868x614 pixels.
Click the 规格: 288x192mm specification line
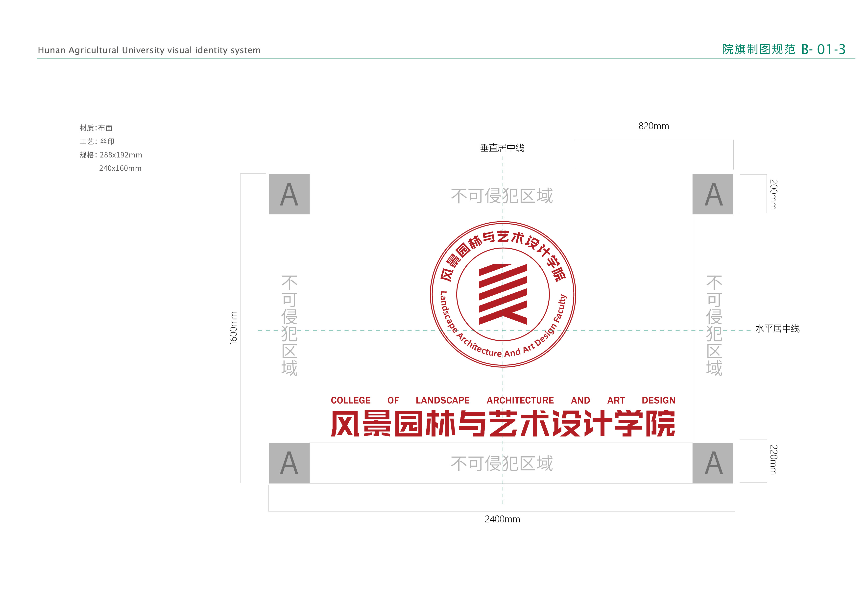click(111, 155)
